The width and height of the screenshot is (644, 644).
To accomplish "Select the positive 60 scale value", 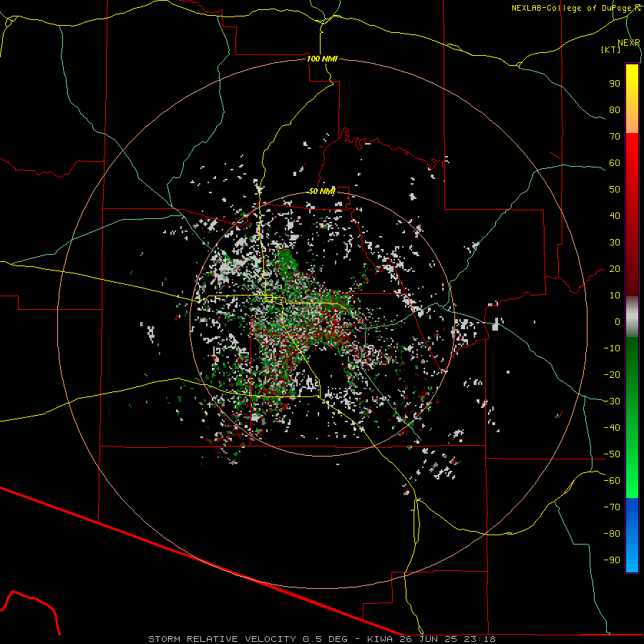I will (615, 162).
